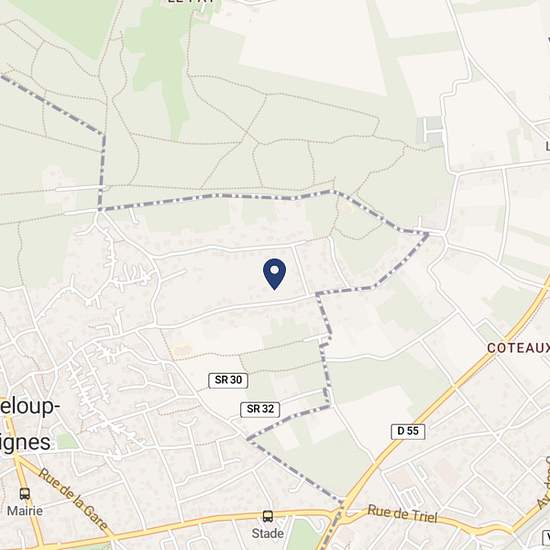Click the small orange building marker
This screenshot has width=550, height=550.
pos(182,350)
